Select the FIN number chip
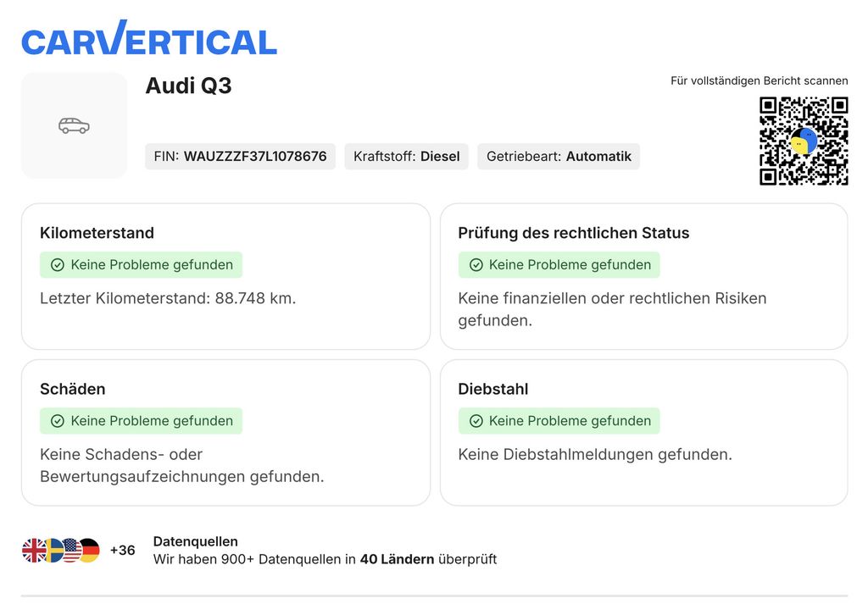 pos(240,157)
